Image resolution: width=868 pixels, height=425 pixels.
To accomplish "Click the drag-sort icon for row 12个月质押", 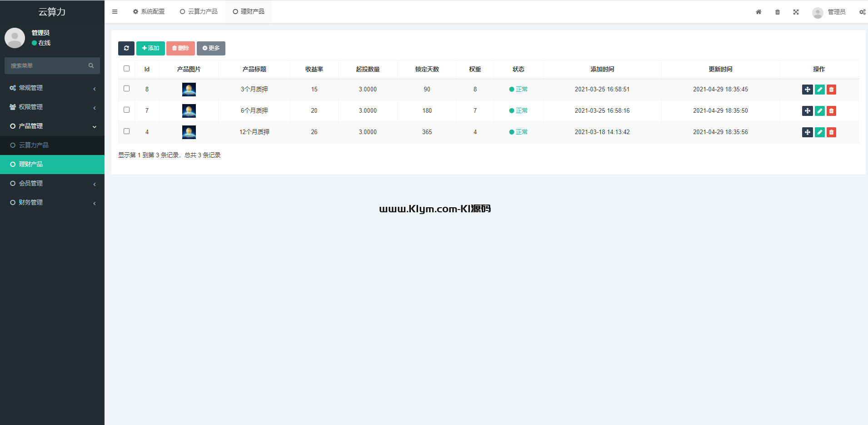I will click(x=808, y=132).
